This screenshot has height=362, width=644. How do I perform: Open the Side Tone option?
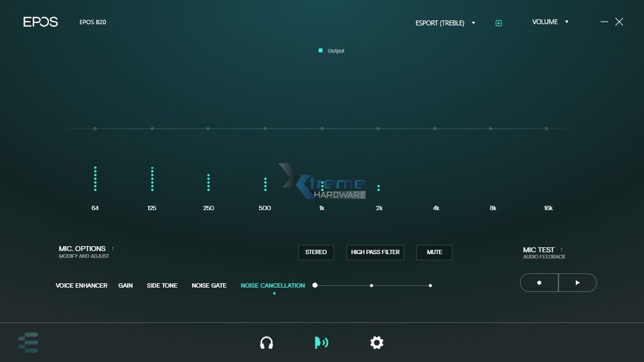click(162, 286)
